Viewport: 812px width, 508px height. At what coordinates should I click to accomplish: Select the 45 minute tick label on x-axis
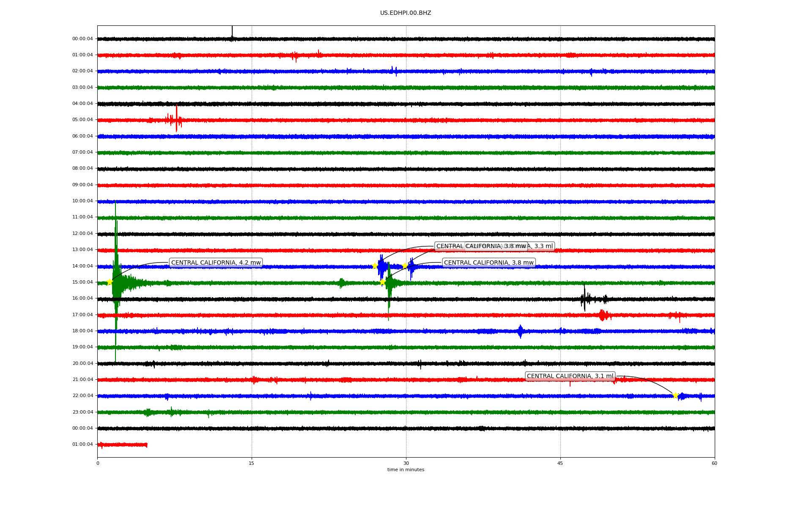pos(560,463)
